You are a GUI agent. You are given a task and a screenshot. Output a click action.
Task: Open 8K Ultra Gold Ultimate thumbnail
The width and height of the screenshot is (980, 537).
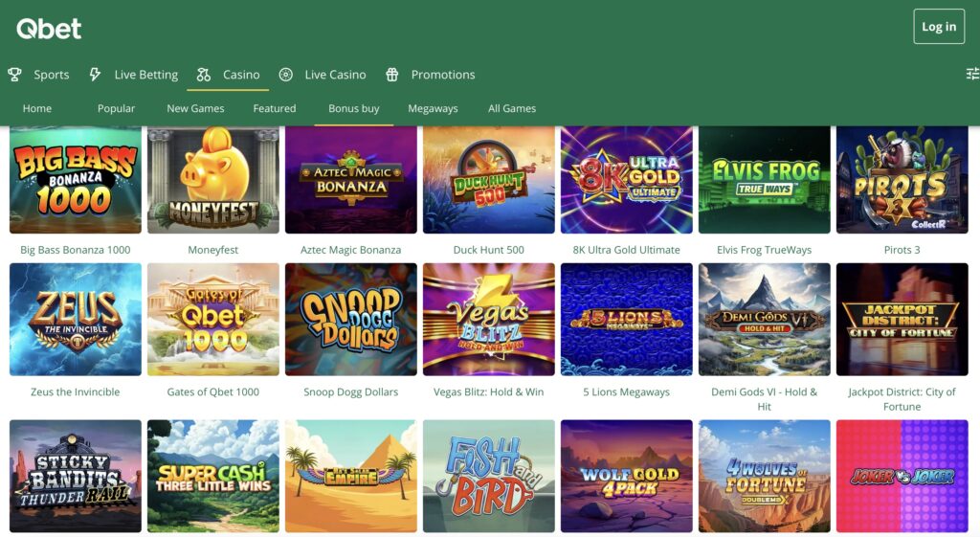[x=626, y=179]
